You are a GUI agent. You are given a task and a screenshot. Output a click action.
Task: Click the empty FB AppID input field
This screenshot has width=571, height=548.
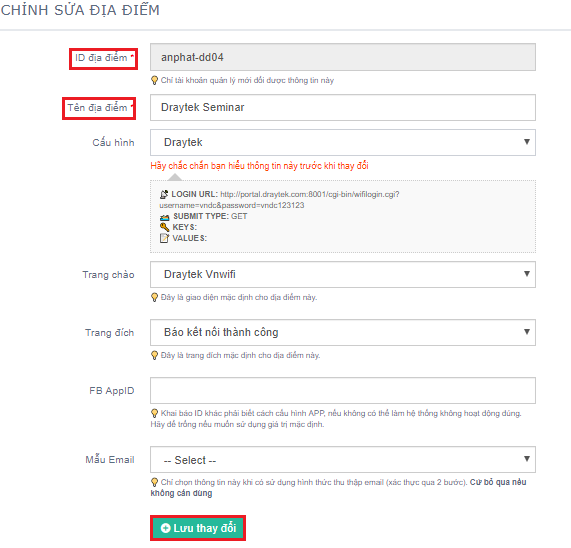(343, 391)
